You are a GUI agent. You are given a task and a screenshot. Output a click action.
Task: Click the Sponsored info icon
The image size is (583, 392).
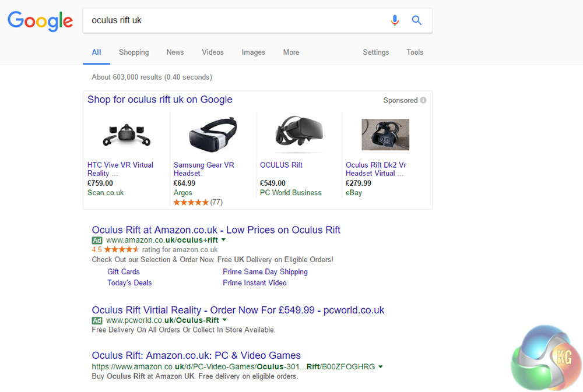pyautogui.click(x=423, y=100)
